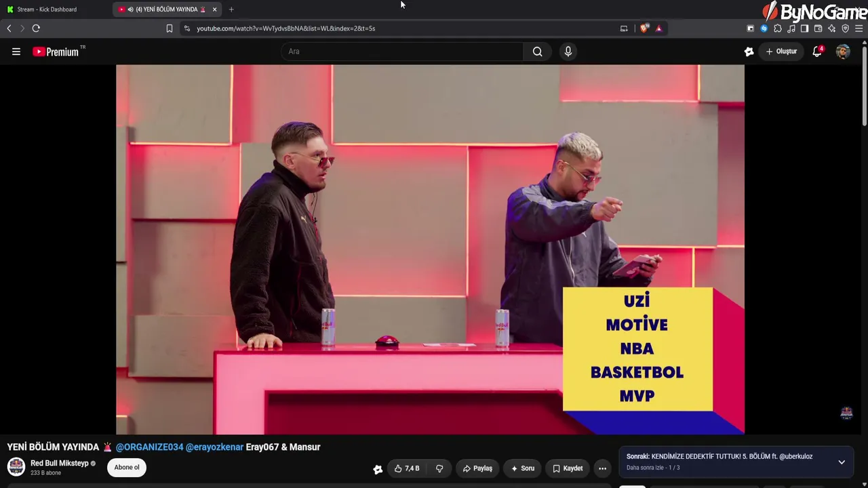868x488 pixels.
Task: Open a new browser tab
Action: pos(231,9)
